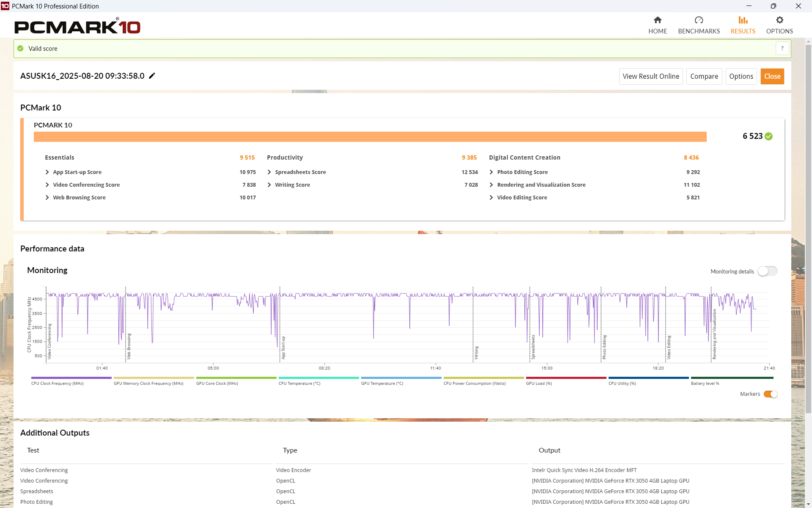The width and height of the screenshot is (812, 508).
Task: Click View Result Online button
Action: pos(650,77)
